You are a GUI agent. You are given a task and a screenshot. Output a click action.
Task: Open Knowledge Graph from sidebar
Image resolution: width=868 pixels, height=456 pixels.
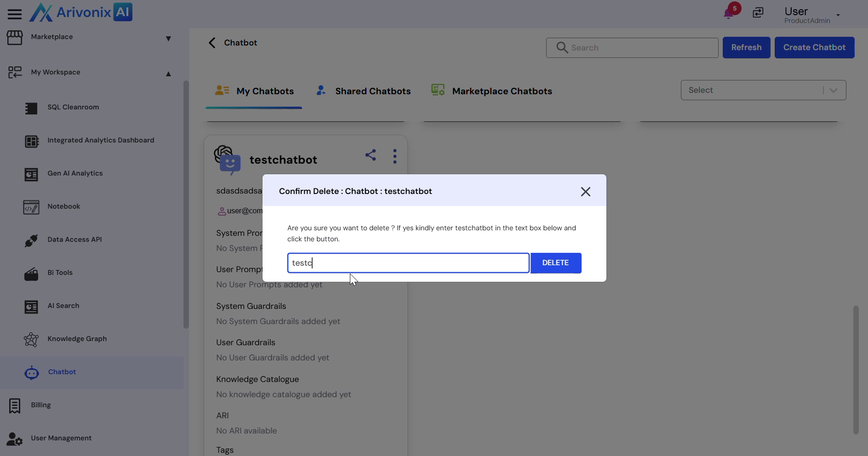(77, 339)
